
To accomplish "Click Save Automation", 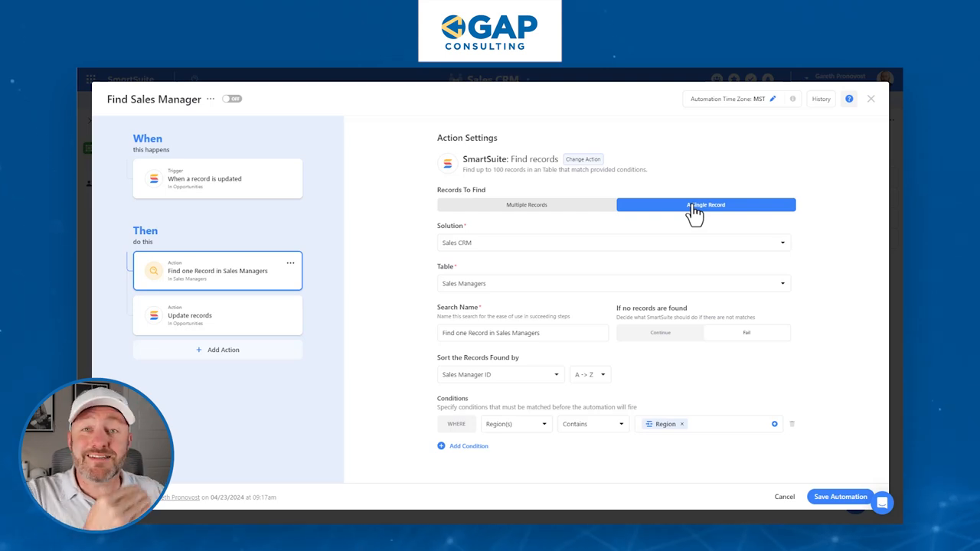I will [x=840, y=497].
